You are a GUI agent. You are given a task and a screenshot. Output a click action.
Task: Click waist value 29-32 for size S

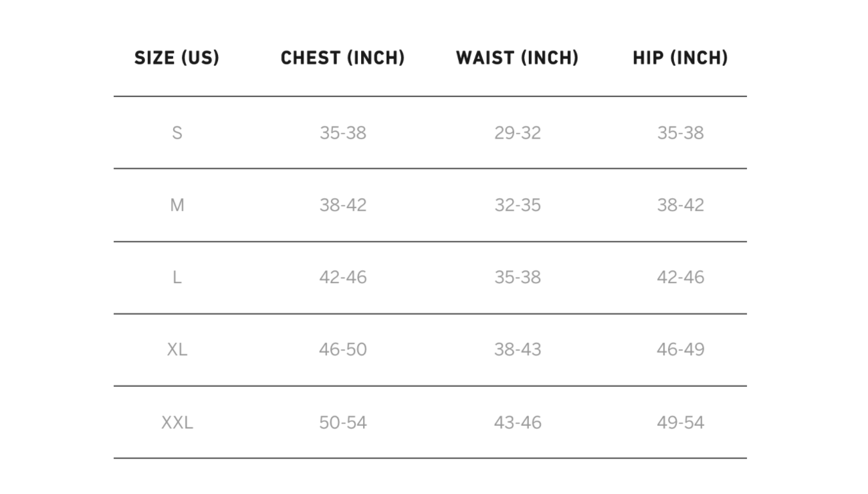tap(518, 133)
